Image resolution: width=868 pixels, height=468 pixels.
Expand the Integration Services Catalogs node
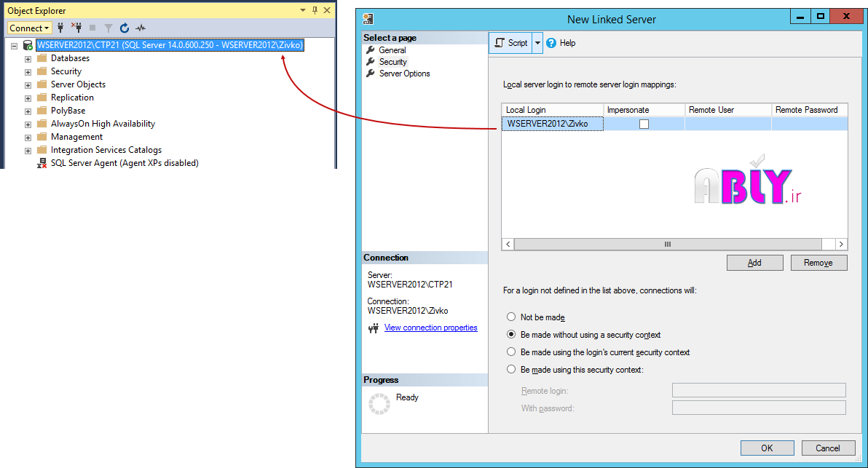click(x=28, y=151)
